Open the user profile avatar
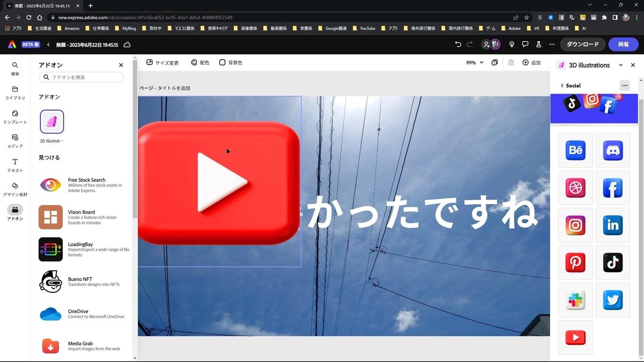 point(495,45)
